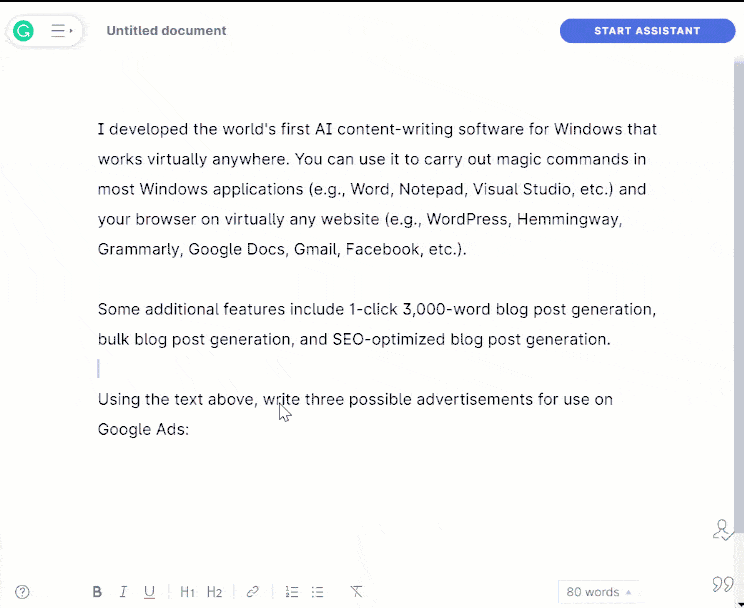Click the scrollbar down arrow
The width and height of the screenshot is (744, 608).
click(x=741, y=604)
